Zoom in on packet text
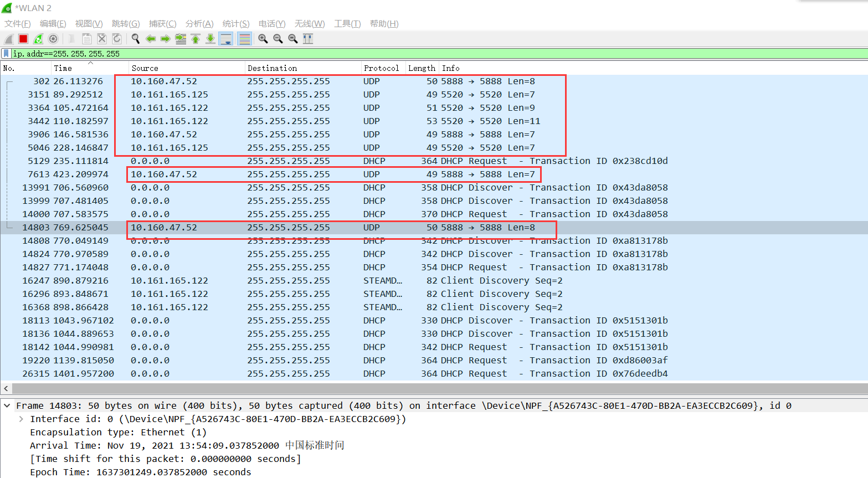The image size is (868, 478). (x=263, y=39)
